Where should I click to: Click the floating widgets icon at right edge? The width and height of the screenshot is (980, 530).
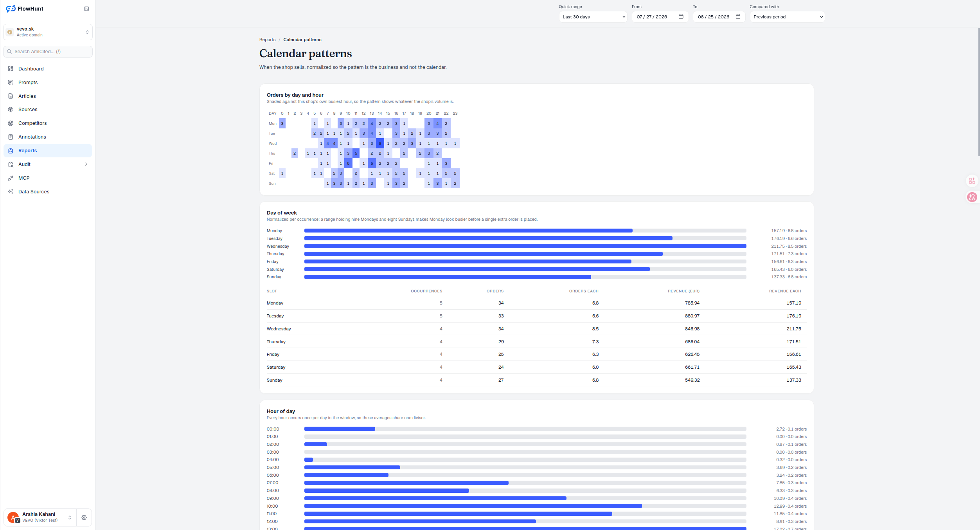(972, 181)
